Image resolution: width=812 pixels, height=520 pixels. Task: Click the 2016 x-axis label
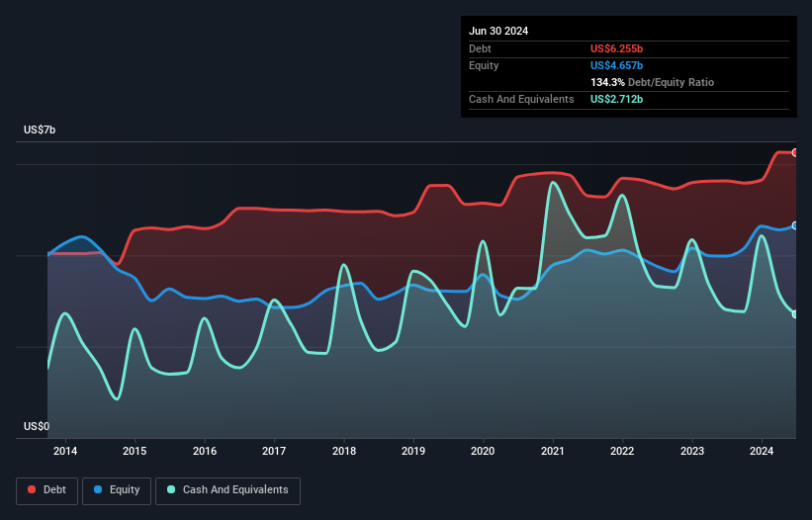[205, 451]
